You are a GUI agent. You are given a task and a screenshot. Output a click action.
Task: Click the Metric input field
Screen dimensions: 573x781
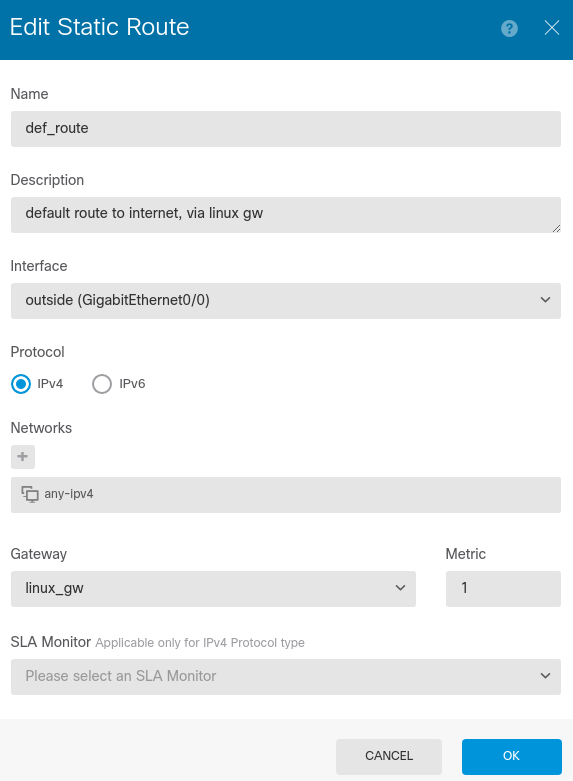[503, 589]
